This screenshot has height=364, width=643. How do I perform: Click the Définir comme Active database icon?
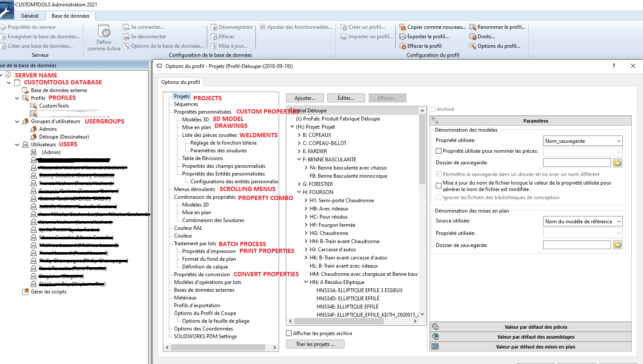(x=104, y=31)
